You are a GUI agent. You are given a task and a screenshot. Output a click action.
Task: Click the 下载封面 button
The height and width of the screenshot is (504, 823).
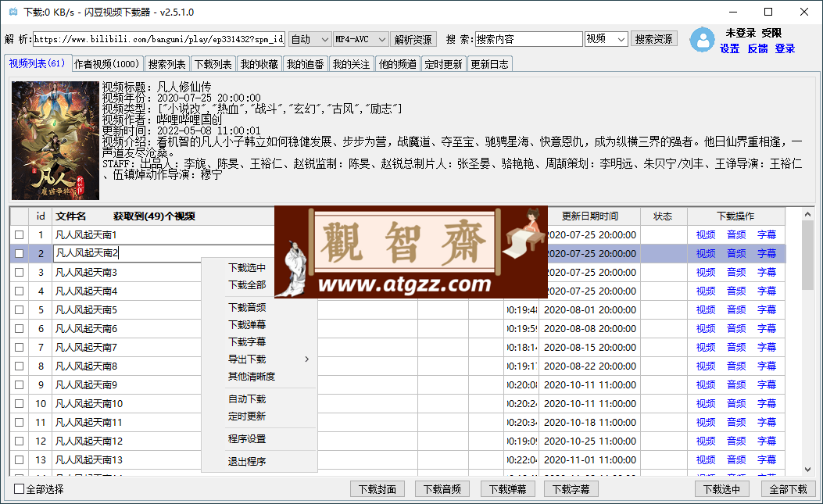[x=378, y=489]
